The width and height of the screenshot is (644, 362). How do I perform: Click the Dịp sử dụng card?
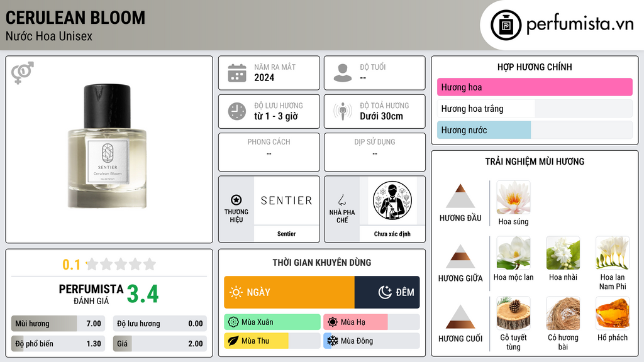pos(375,152)
